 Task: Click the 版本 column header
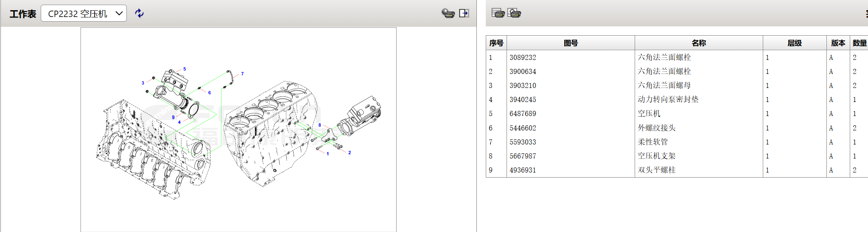[x=838, y=43]
